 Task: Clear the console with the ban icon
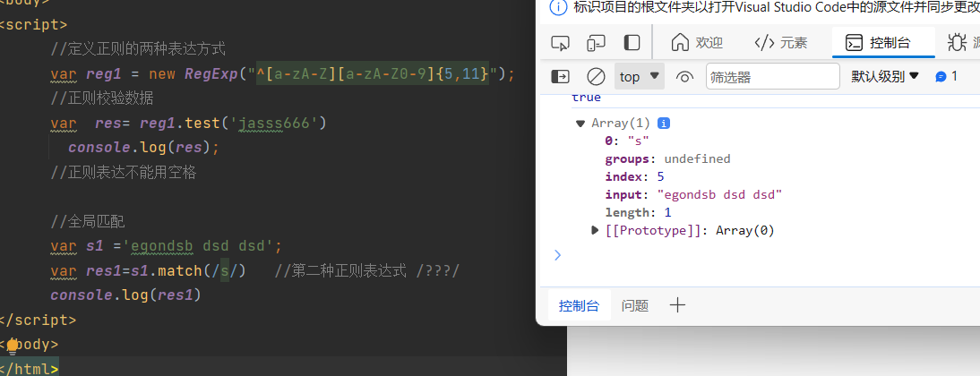596,76
